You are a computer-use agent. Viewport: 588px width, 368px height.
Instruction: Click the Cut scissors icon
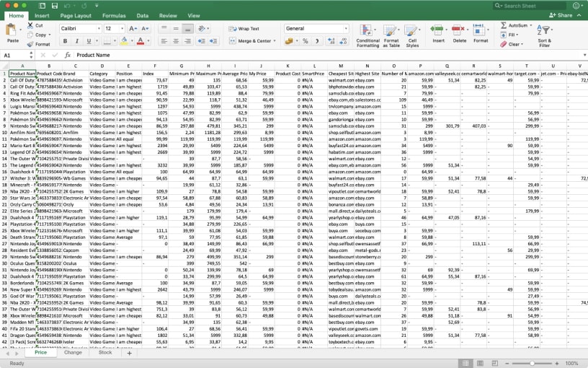[x=30, y=25]
